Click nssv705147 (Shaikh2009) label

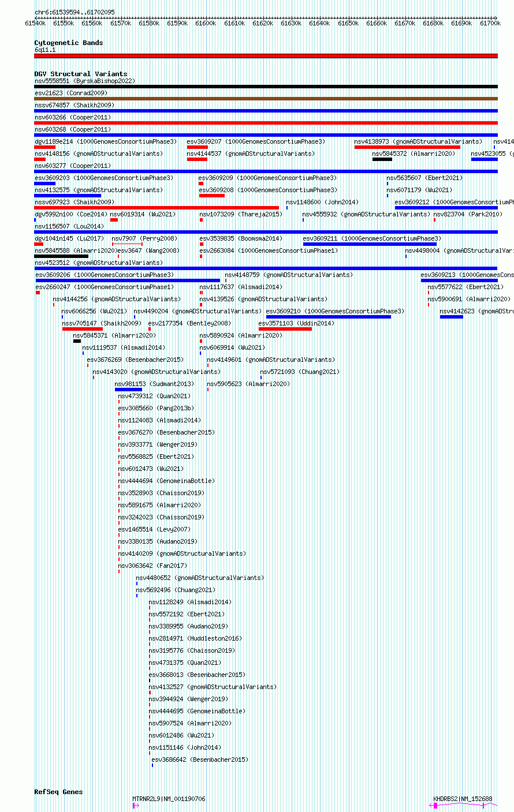pyautogui.click(x=102, y=323)
